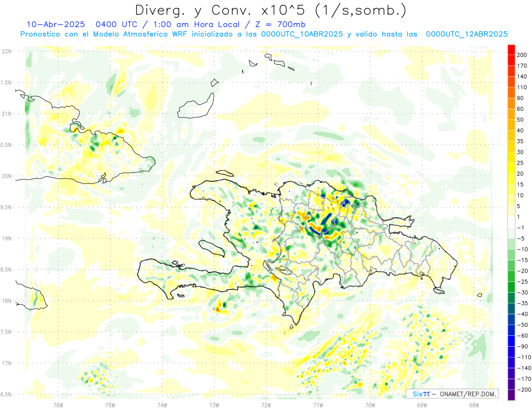
Task: Click the "75W" longitude label
Action: point(110,404)
